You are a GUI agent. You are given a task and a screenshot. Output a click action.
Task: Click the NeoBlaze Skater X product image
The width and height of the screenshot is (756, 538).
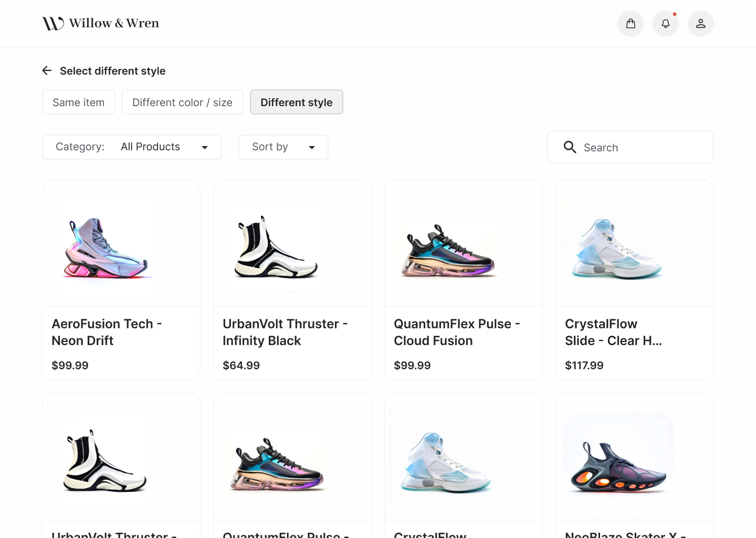click(618, 461)
